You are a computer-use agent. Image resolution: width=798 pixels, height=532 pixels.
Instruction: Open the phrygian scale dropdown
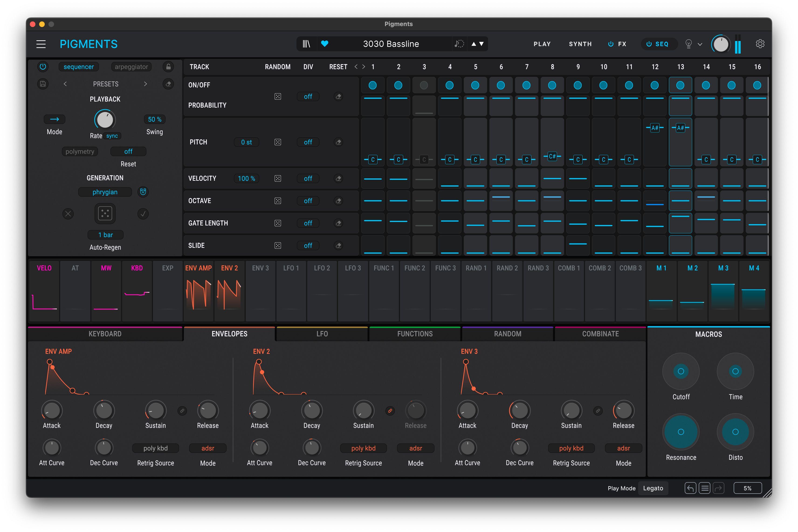[105, 192]
